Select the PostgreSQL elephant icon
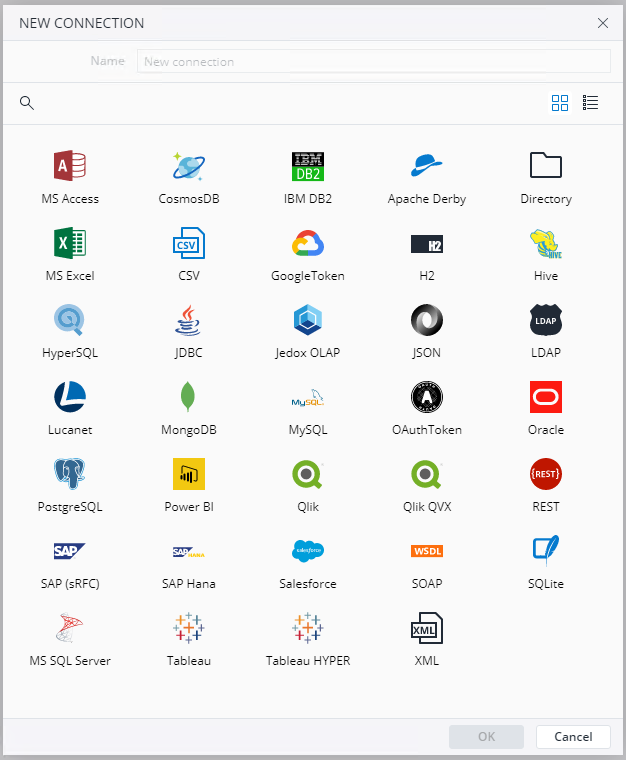 click(x=70, y=474)
